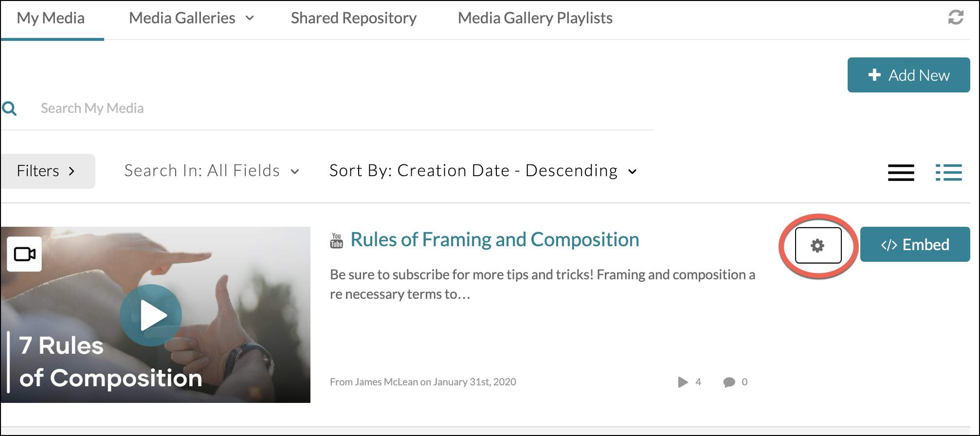Open the Sort By Creation Date dropdown

click(x=483, y=171)
